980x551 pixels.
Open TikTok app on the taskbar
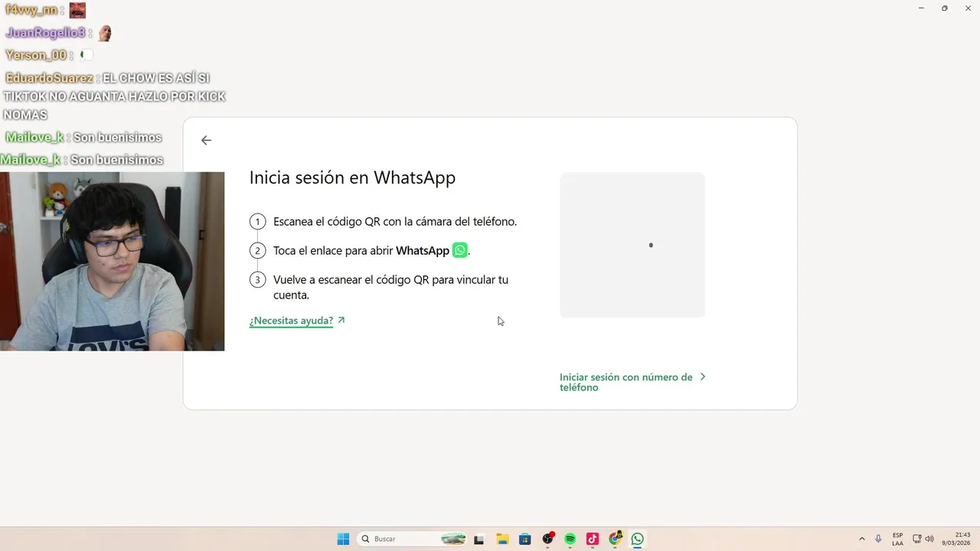(x=593, y=539)
